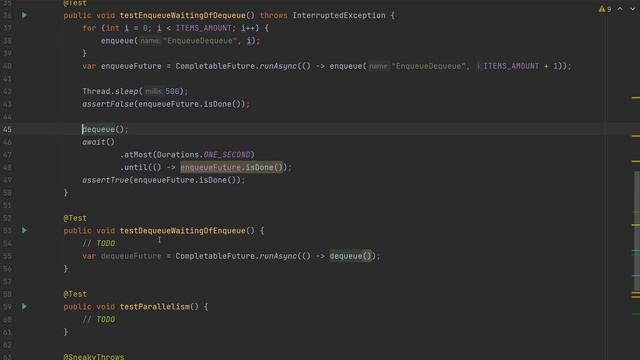
Task: Place cursor on dequeue() on line 45
Action: 105,129
